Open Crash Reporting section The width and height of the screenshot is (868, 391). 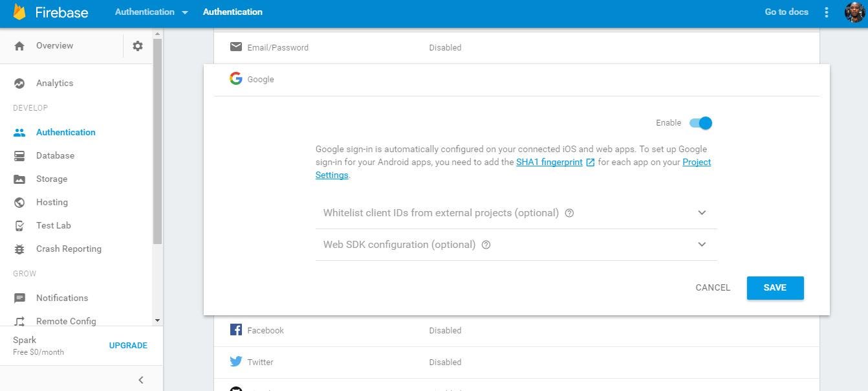click(69, 249)
